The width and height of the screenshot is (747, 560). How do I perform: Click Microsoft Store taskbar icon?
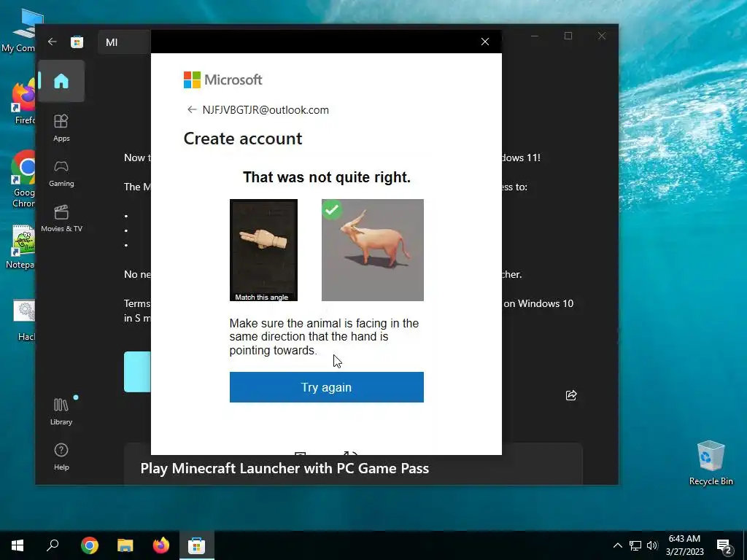tap(196, 545)
